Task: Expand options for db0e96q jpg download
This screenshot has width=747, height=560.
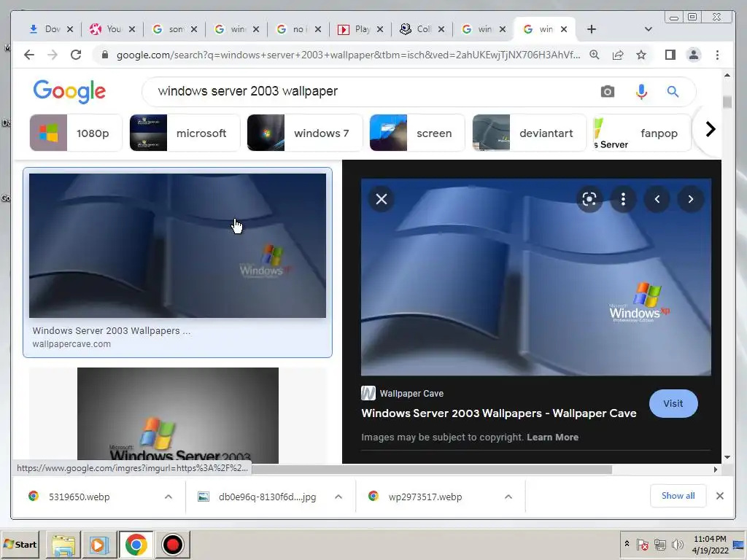Action: 338,497
